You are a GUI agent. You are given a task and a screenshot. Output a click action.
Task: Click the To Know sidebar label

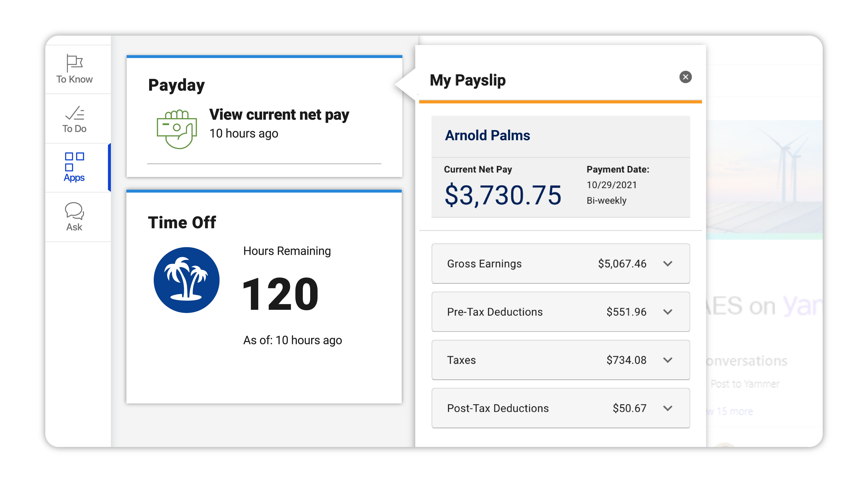tap(74, 79)
